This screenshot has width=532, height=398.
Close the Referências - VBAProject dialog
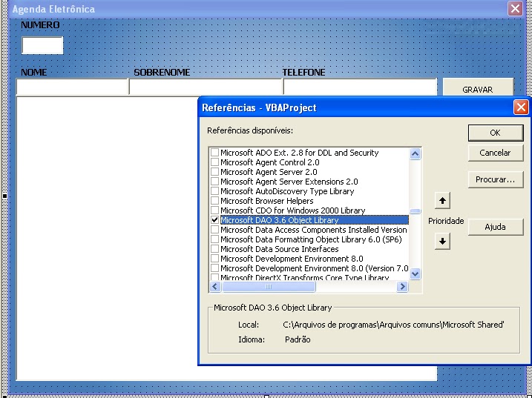pyautogui.click(x=521, y=107)
